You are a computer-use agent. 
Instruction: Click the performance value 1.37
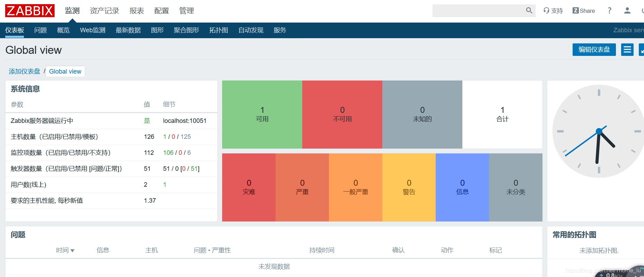coord(150,201)
